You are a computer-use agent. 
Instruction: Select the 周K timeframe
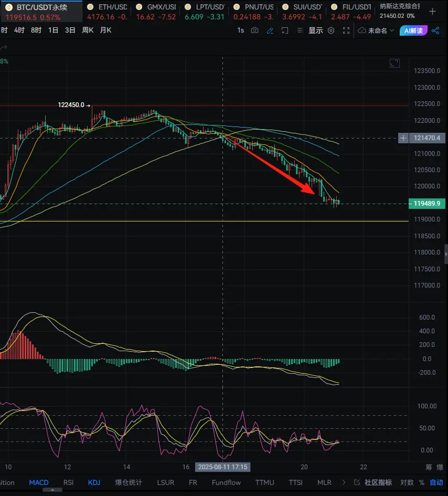coord(88,30)
